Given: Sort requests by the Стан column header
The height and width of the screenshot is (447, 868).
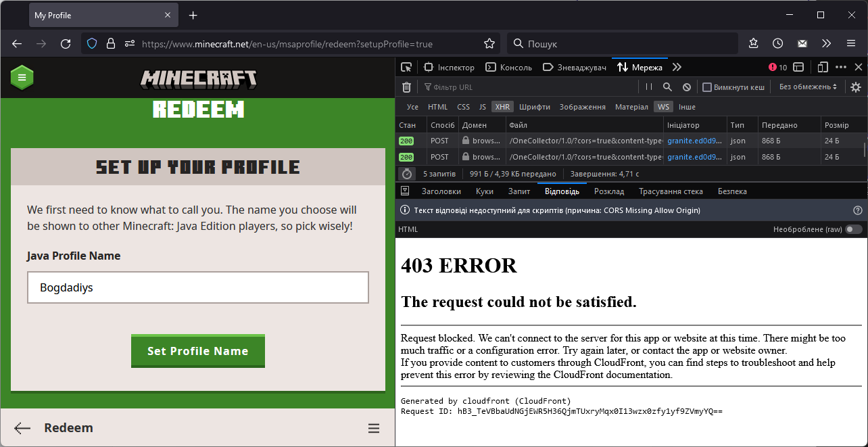Looking at the screenshot, I should [411, 125].
